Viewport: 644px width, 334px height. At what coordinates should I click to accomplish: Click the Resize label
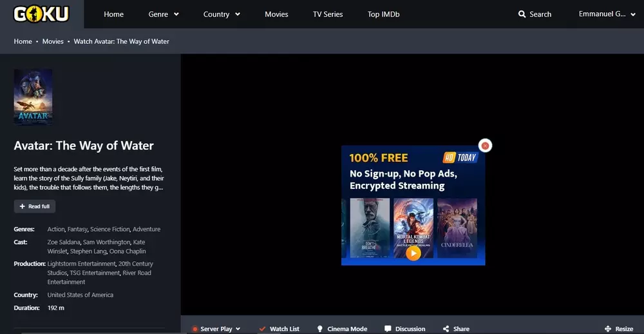tap(624, 329)
